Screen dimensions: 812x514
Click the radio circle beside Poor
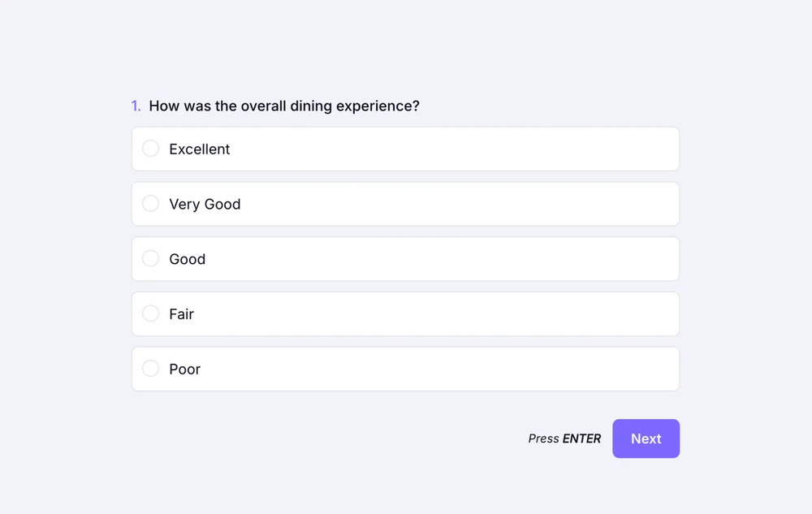point(150,368)
